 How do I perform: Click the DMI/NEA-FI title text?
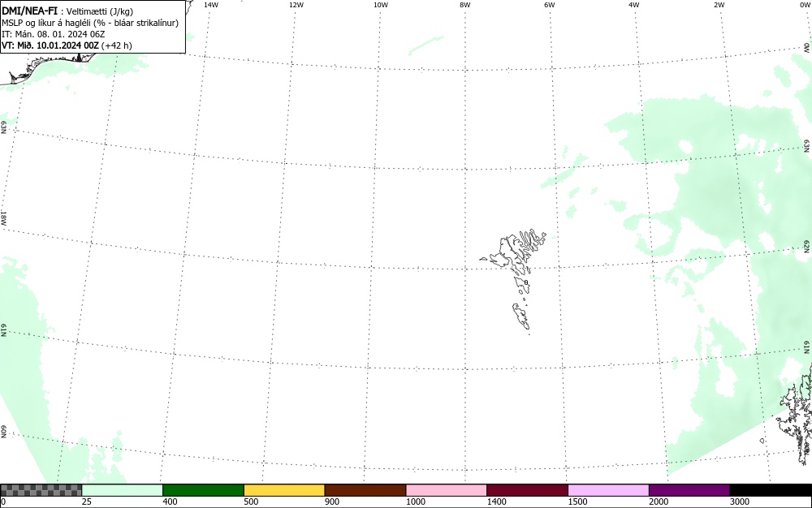coord(29,11)
